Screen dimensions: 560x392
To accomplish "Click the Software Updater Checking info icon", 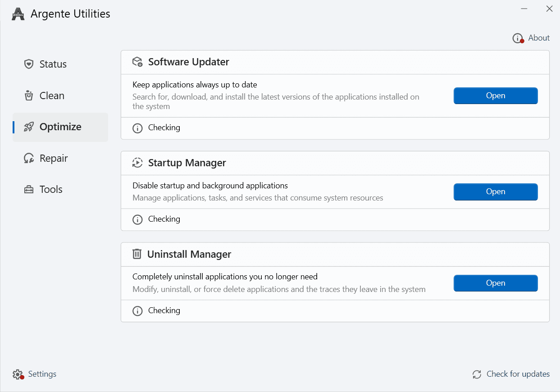I will tap(137, 128).
